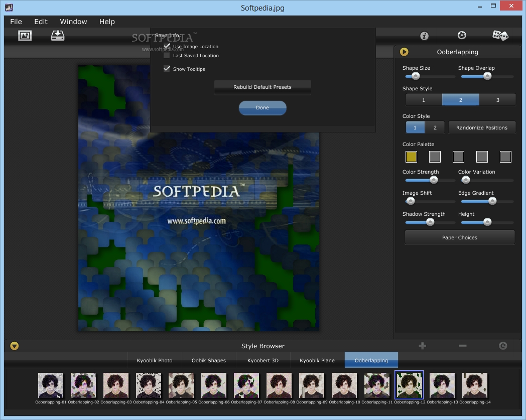Switch to Kyoobik Photo tab
The height and width of the screenshot is (420, 526).
(x=155, y=360)
